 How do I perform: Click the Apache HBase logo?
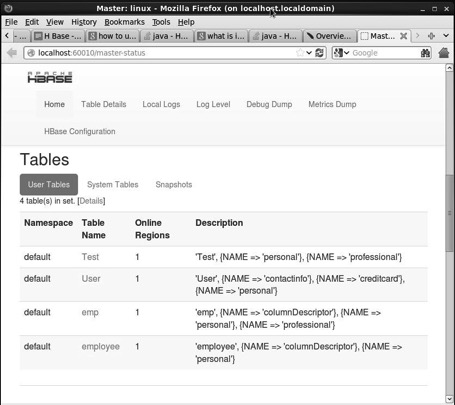tap(50, 77)
